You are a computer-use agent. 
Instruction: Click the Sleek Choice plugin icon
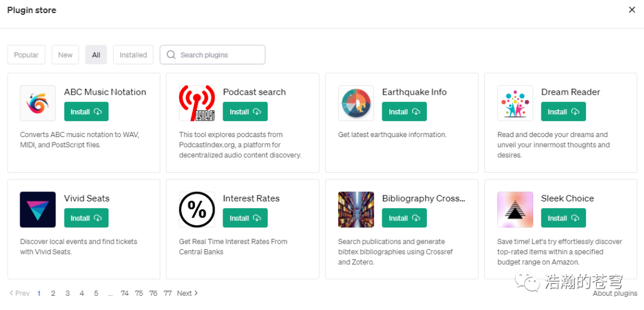pos(515,209)
